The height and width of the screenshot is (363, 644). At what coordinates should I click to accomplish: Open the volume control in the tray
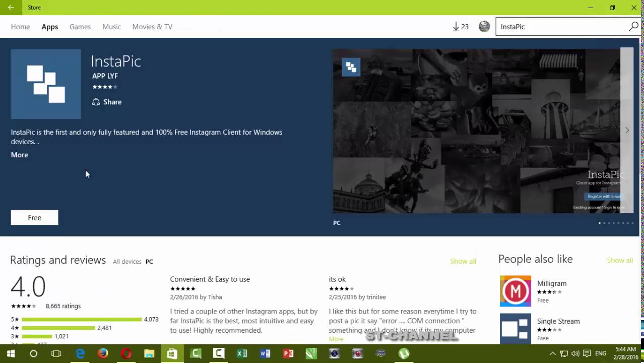(x=575, y=353)
